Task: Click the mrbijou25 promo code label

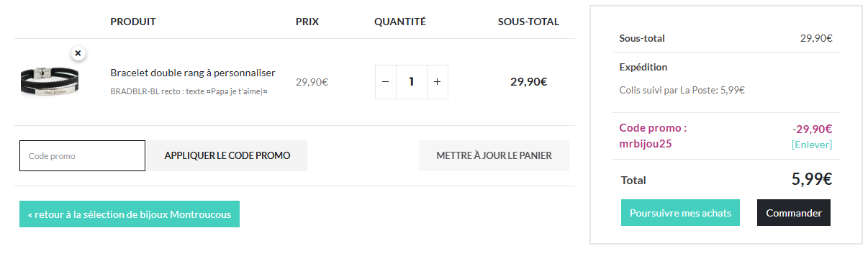Action: coord(646,143)
